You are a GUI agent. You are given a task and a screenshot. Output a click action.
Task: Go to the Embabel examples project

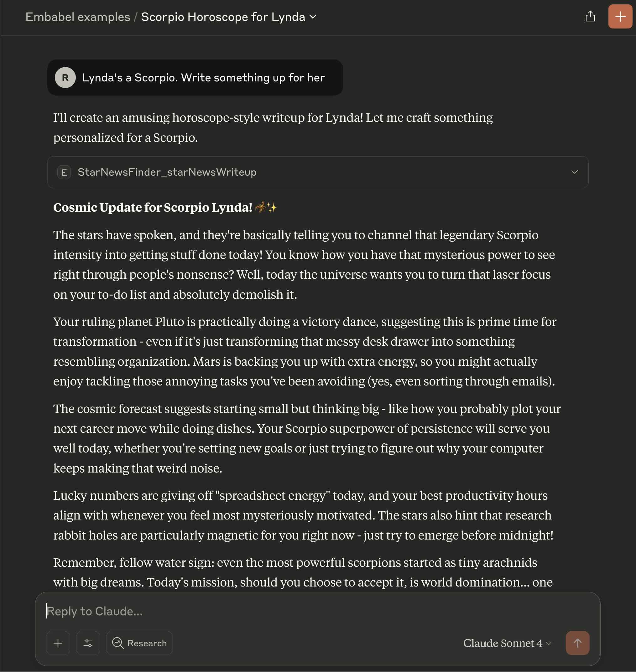coord(78,17)
